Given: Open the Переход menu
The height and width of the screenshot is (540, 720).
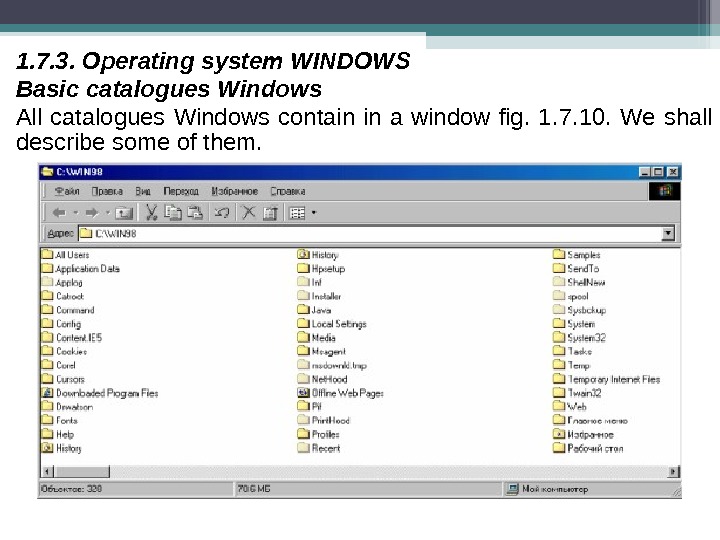Looking at the screenshot, I should [x=181, y=191].
